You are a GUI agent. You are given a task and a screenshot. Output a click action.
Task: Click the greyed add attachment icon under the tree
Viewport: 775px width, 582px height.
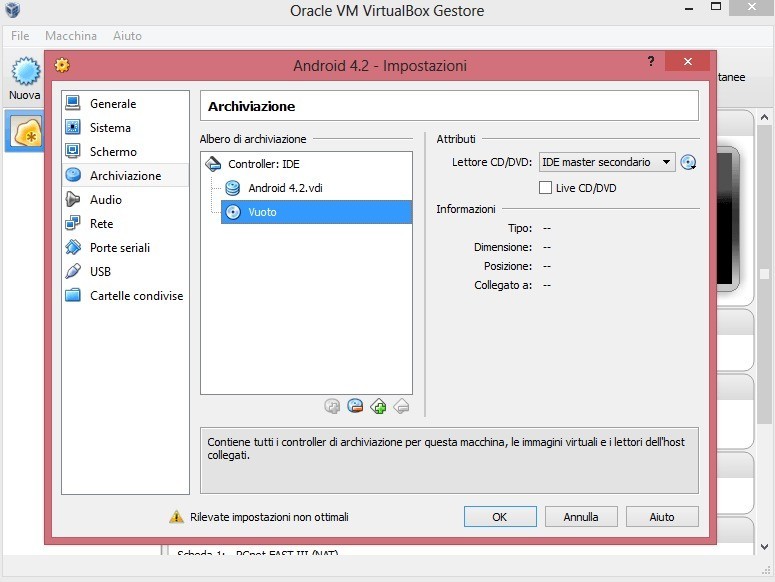click(x=332, y=406)
